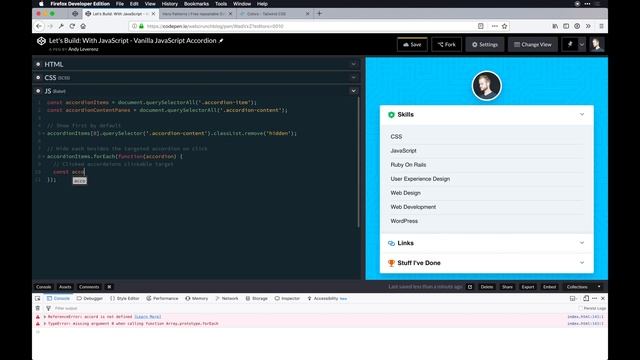This screenshot has width=640, height=360.
Task: Open the Bookmarks menu
Action: tap(196, 4)
